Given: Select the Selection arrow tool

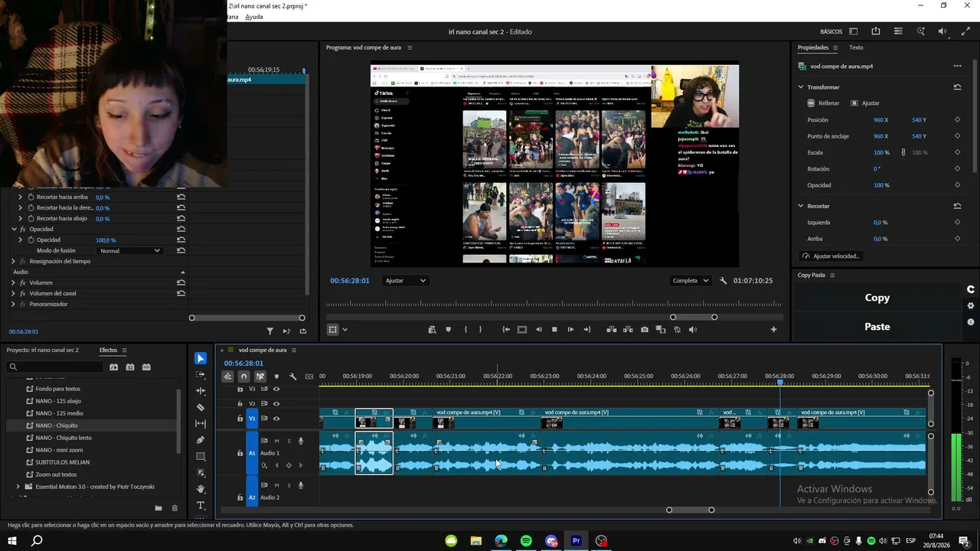Looking at the screenshot, I should point(201,358).
